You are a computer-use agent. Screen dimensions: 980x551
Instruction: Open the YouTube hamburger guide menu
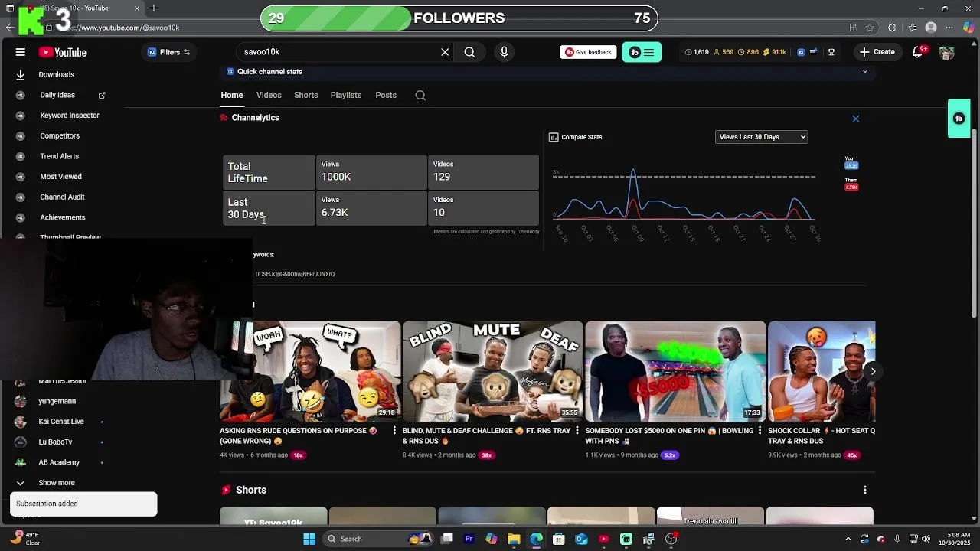tap(21, 52)
